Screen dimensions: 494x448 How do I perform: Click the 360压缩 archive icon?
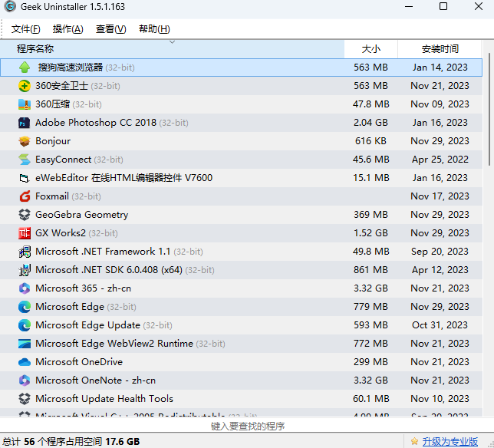[x=25, y=104]
